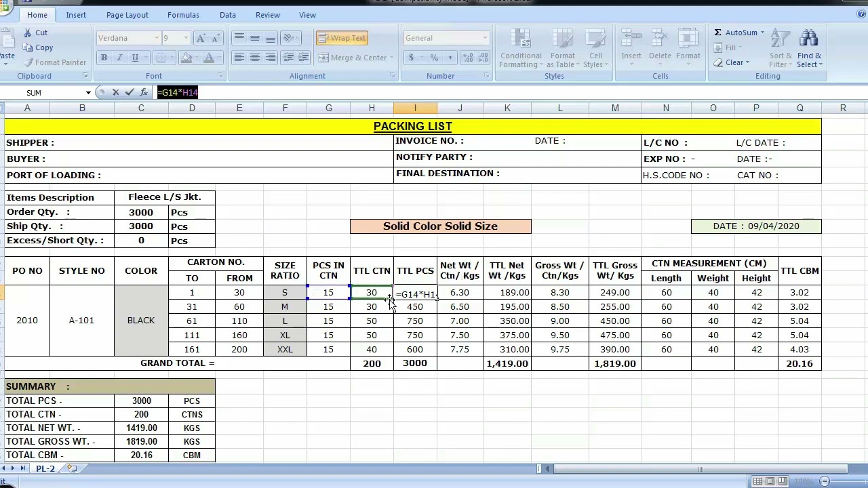Open Cell Styles gallery
Image resolution: width=868 pixels, height=488 pixels.
click(595, 49)
